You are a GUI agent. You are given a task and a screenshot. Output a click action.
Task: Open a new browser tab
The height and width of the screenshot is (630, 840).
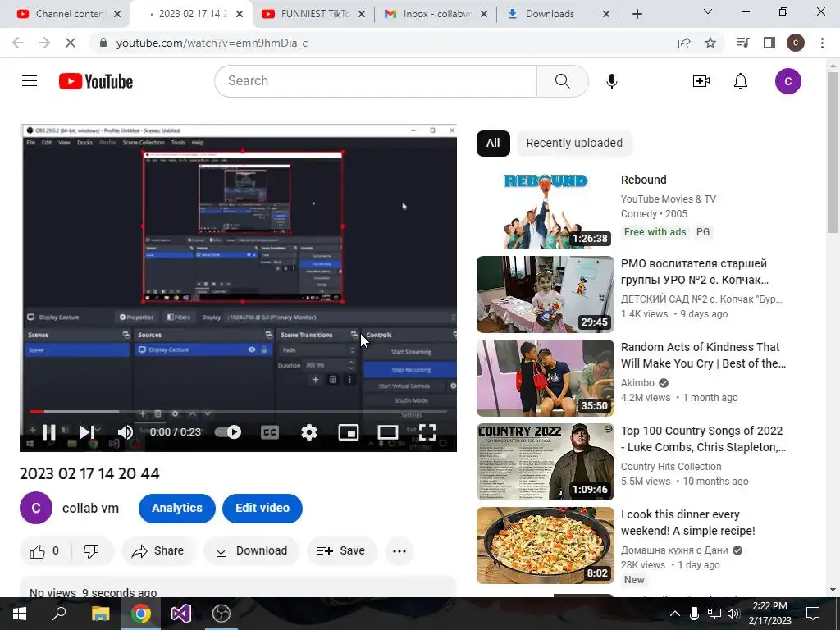click(x=637, y=14)
